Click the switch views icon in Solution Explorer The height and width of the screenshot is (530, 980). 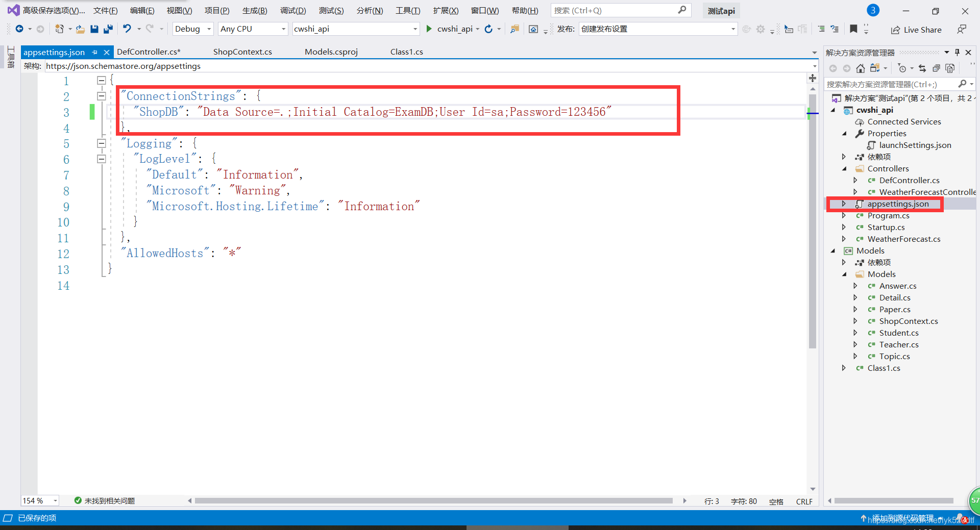875,68
